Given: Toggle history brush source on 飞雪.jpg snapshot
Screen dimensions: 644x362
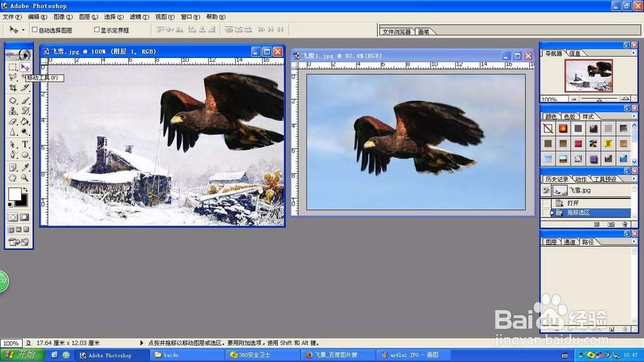Looking at the screenshot, I should coord(546,190).
